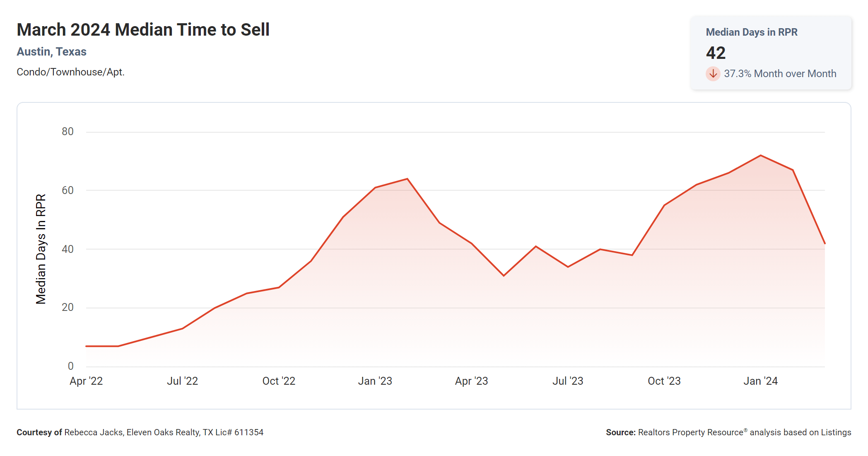Image resolution: width=868 pixels, height=456 pixels.
Task: Click the chart line's highest peak near Jan '24
Action: click(x=761, y=155)
